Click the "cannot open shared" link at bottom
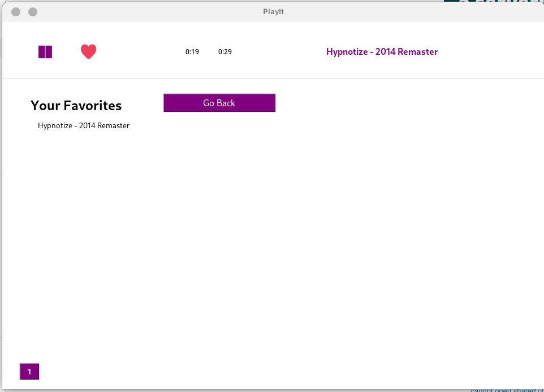 [505, 390]
